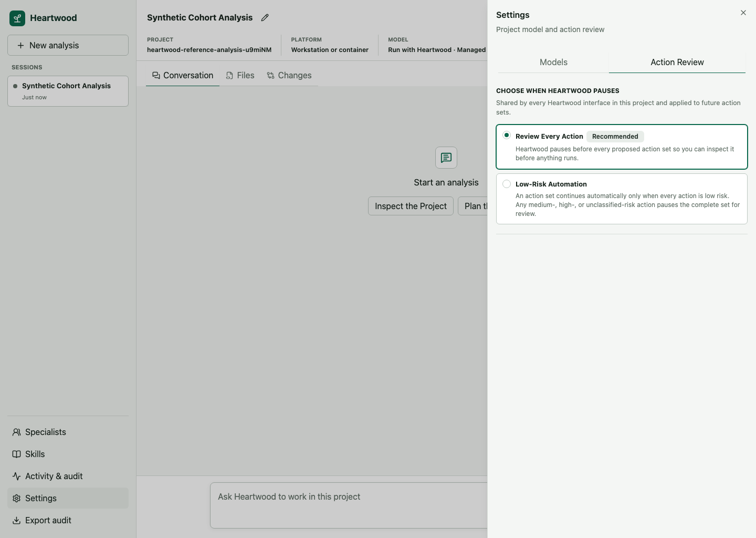Viewport: 756px width, 538px height.
Task: Open Skills from the sidebar
Action: tap(68, 454)
